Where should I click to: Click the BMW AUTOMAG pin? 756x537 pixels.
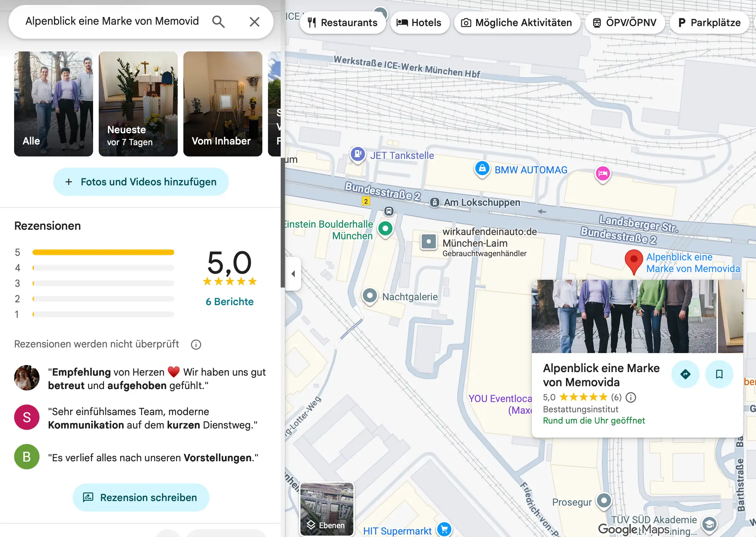tap(482, 168)
